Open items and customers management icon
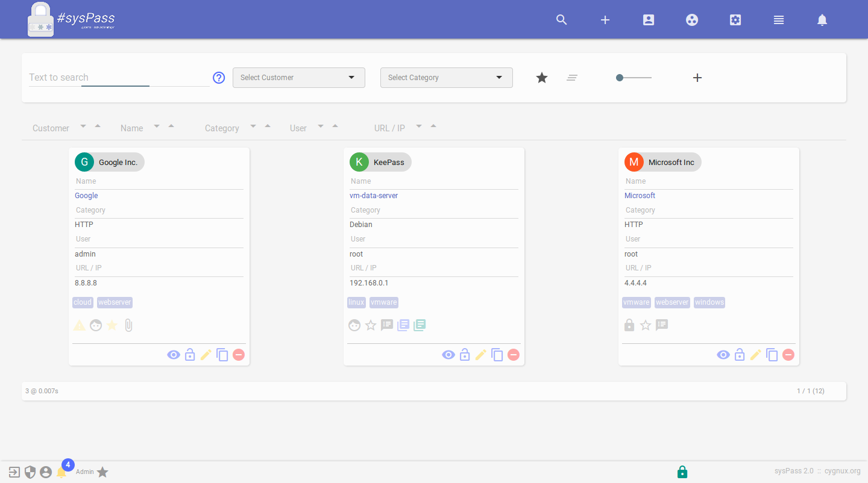Screen dimensions: 868x483 pos(692,20)
